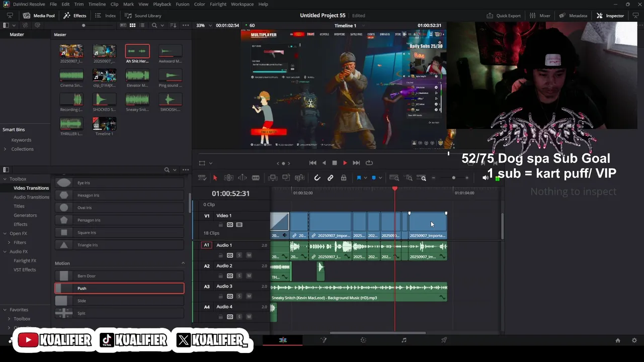The width and height of the screenshot is (644, 362).
Task: Add a blue flag to the clip
Action: click(x=359, y=178)
